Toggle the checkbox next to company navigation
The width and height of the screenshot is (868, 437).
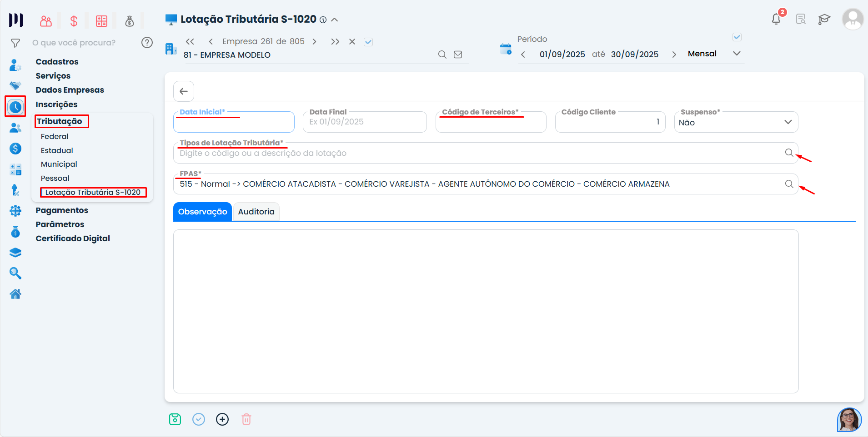click(x=368, y=42)
